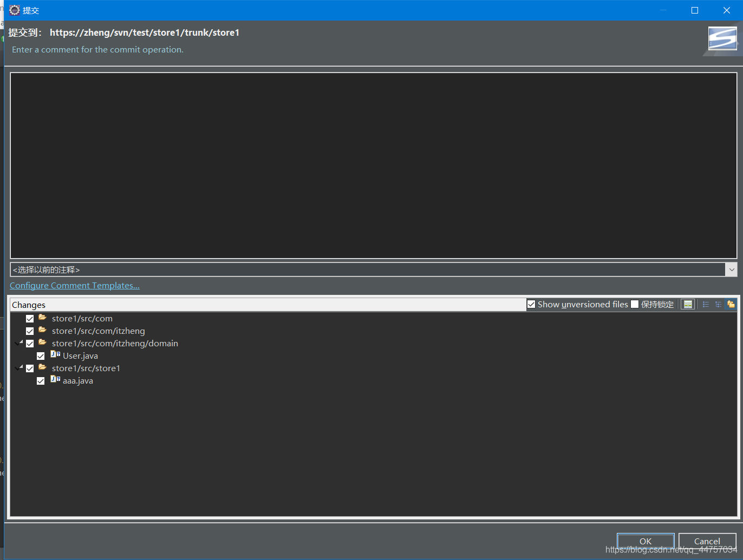The image size is (743, 560).
Task: Collapse the store1/src/com/itzheng/domain tree node
Action: [19, 343]
